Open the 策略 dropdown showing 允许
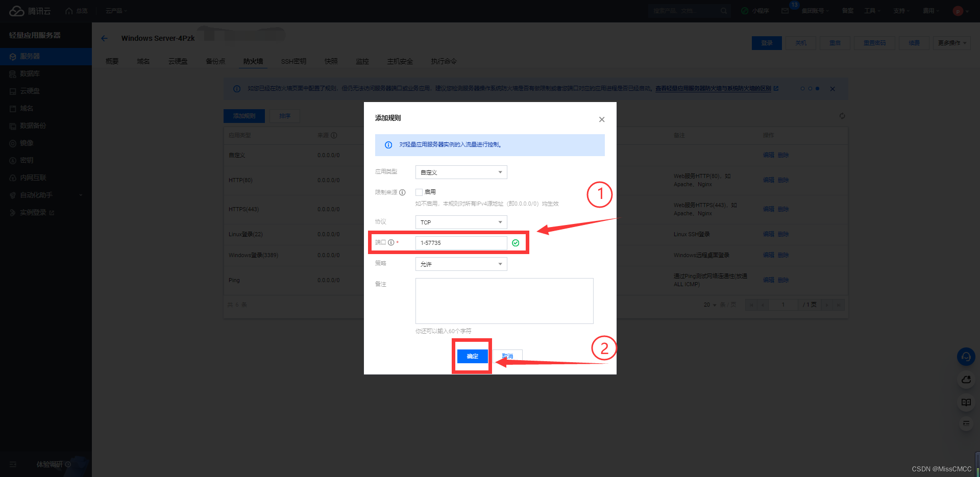980x477 pixels. [x=461, y=264]
